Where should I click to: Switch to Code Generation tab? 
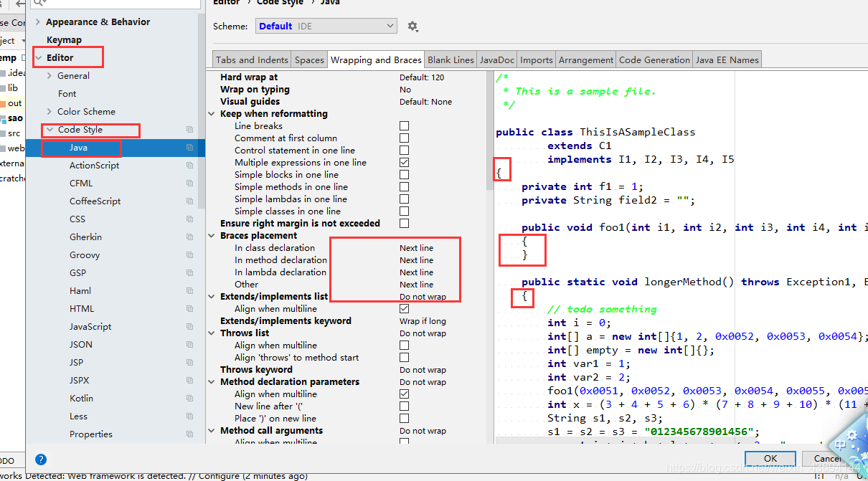(x=654, y=60)
